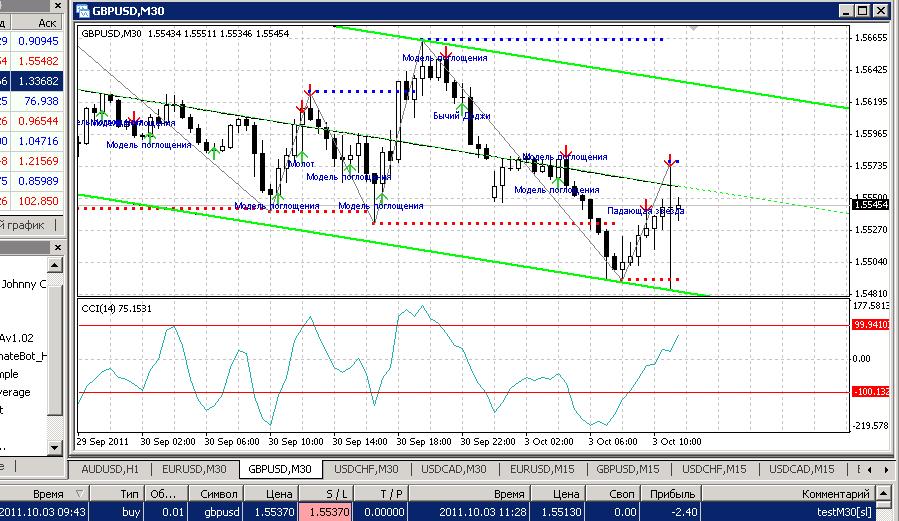Switch to AUDUSD,H1 chart tab

click(110, 469)
